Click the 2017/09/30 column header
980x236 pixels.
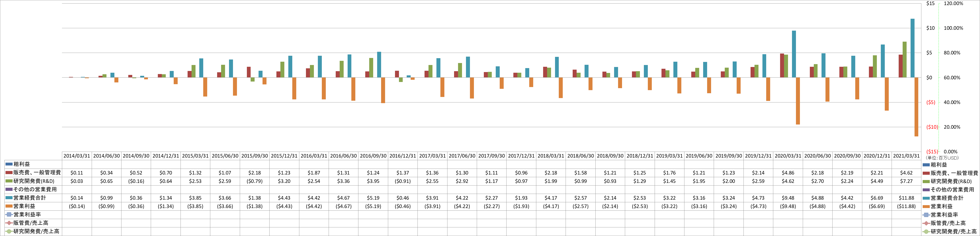(492, 156)
